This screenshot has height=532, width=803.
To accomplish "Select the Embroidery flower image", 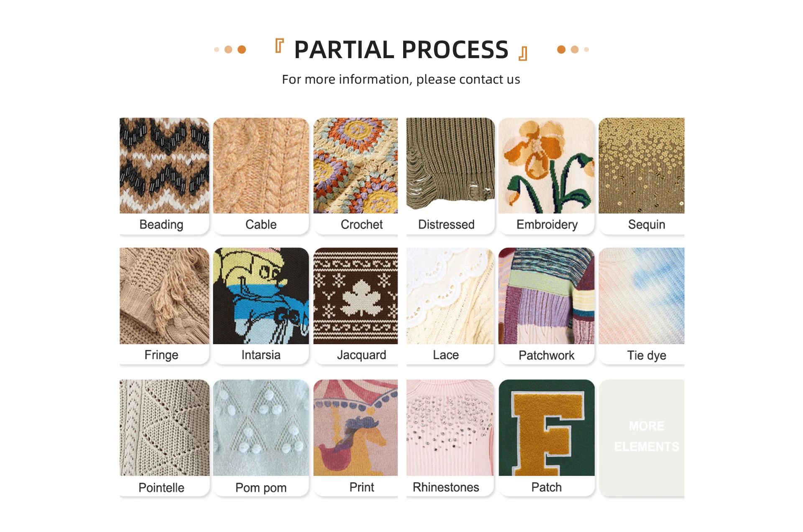I will click(546, 166).
